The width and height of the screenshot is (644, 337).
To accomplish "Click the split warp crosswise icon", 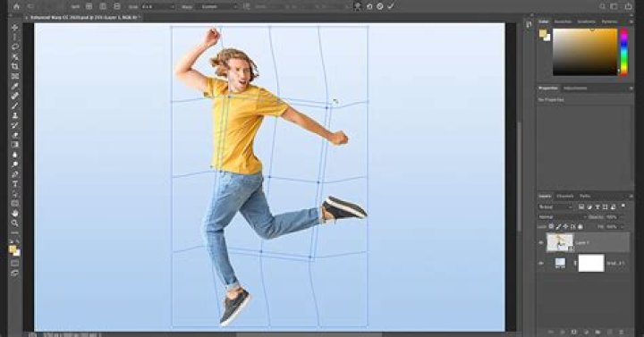I will click(89, 6).
